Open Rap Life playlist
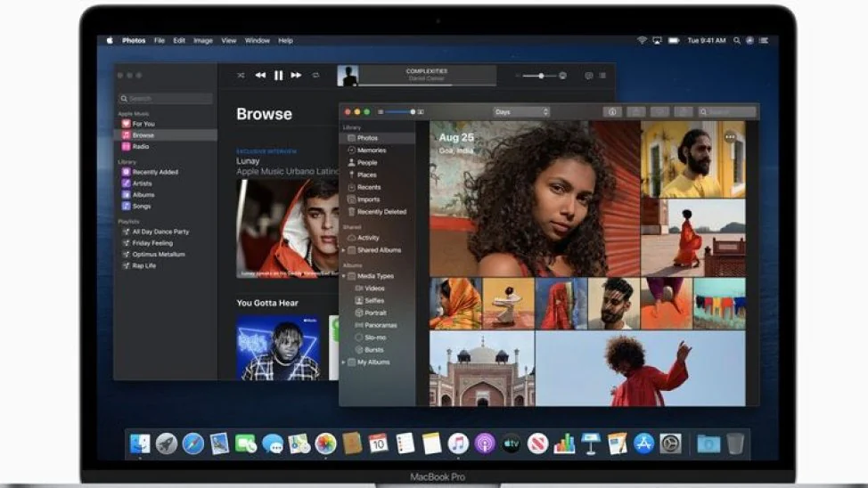This screenshot has height=488, width=868. click(166, 265)
